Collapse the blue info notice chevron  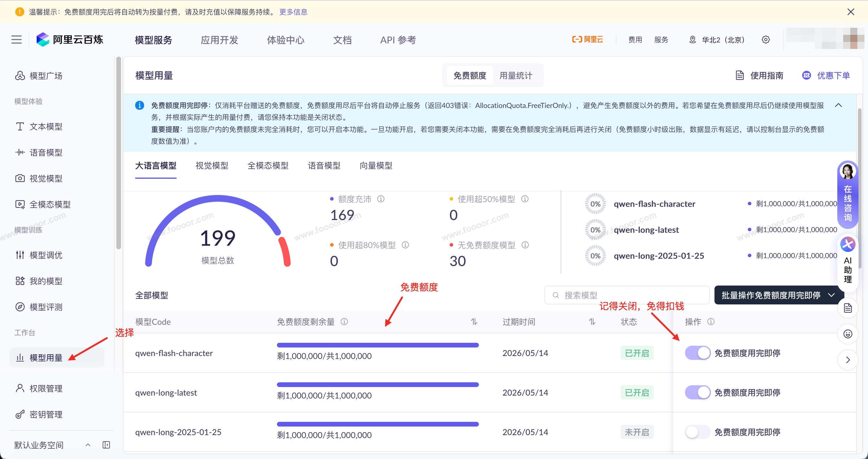coord(838,105)
